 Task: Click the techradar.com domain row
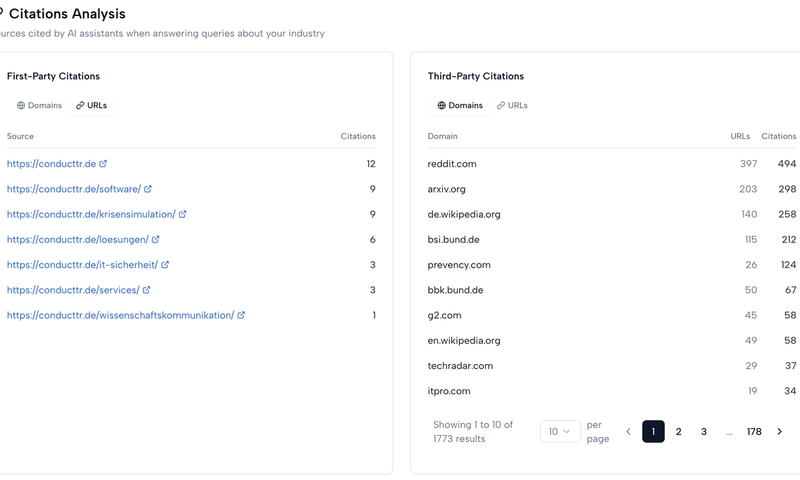tap(612, 366)
